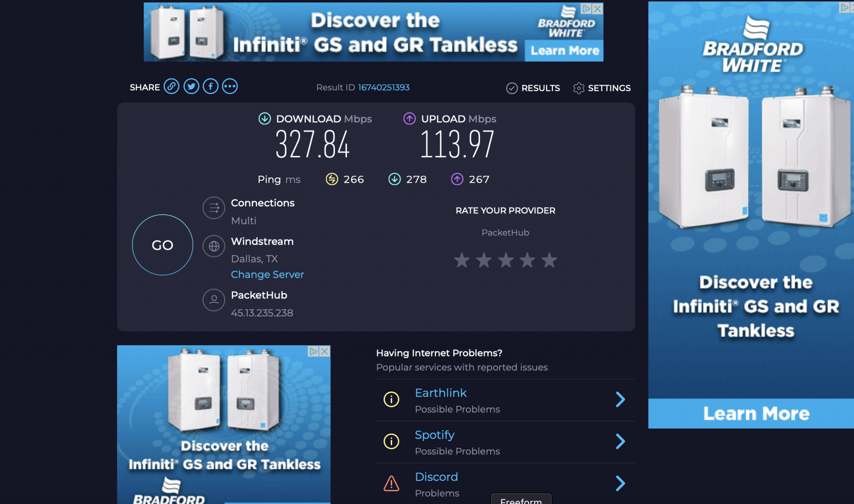854x504 pixels.
Task: Copy result link via share link icon
Action: pyautogui.click(x=171, y=86)
